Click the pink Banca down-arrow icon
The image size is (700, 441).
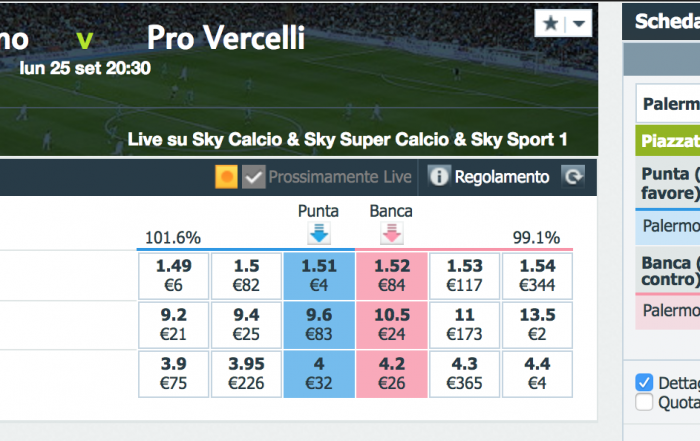click(392, 233)
